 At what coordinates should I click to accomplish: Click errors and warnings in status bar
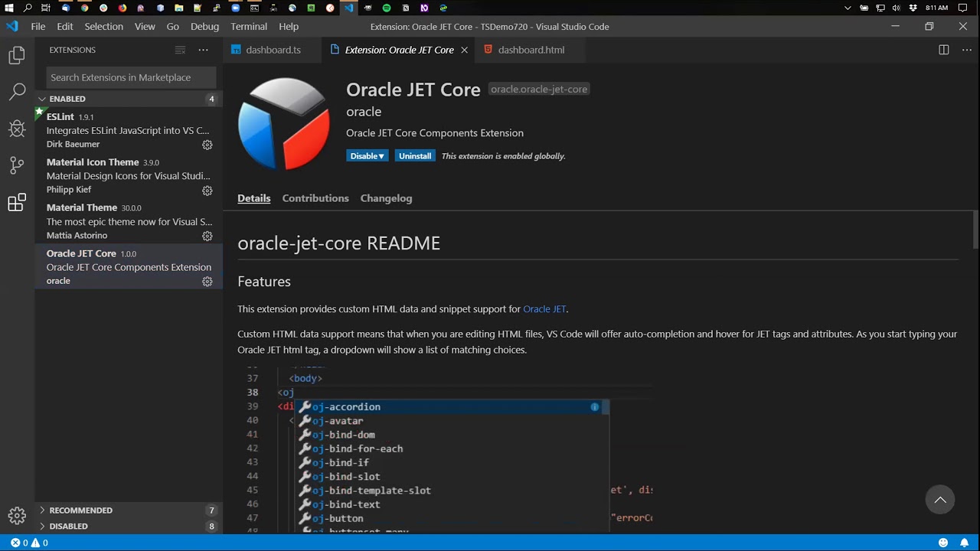(29, 543)
